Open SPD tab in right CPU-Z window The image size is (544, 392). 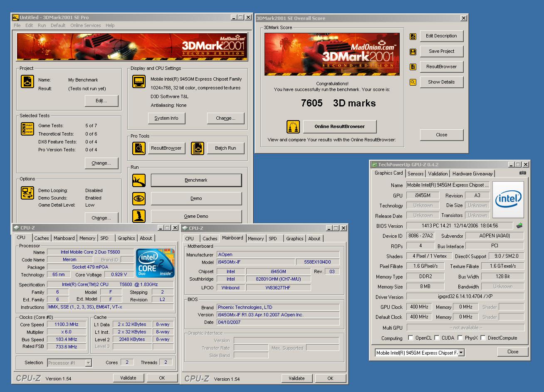pyautogui.click(x=273, y=239)
